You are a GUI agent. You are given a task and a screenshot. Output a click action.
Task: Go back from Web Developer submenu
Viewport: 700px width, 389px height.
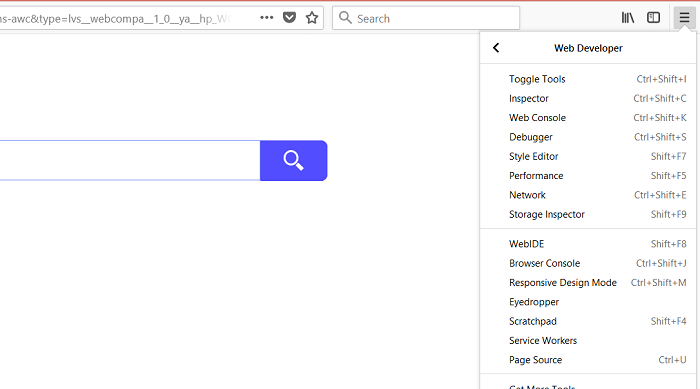click(x=496, y=48)
